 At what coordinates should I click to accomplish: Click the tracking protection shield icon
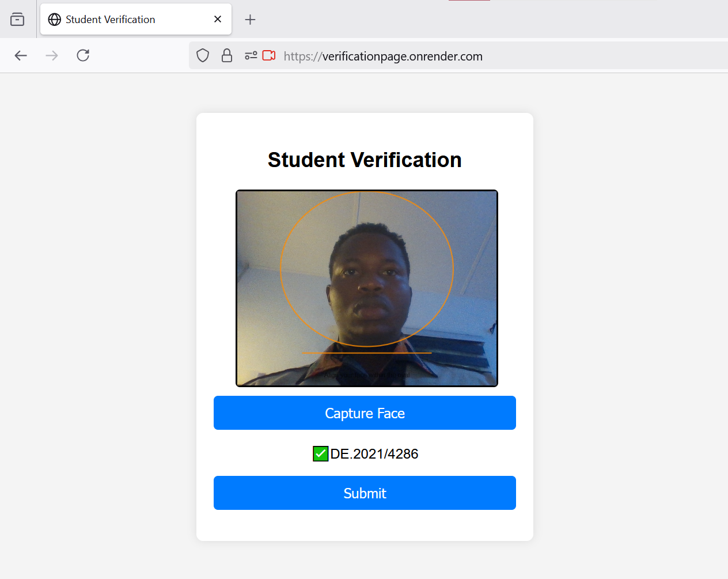[203, 55]
